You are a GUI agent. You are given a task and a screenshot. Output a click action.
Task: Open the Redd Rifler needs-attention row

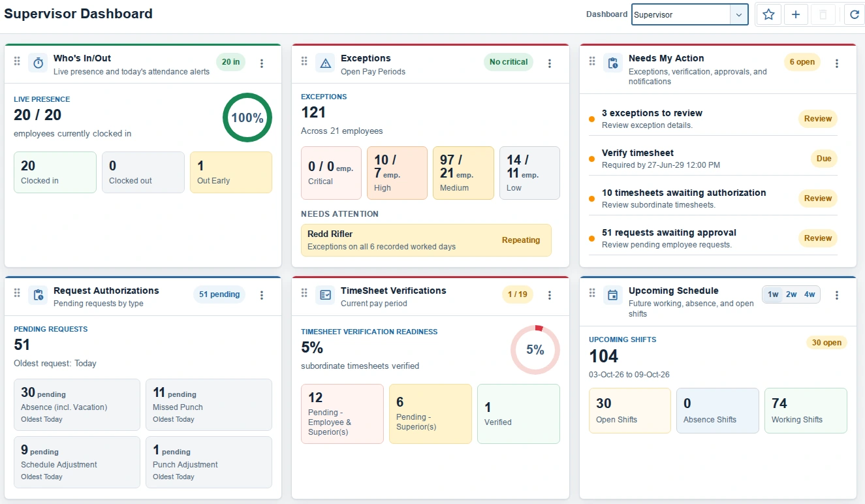click(426, 240)
